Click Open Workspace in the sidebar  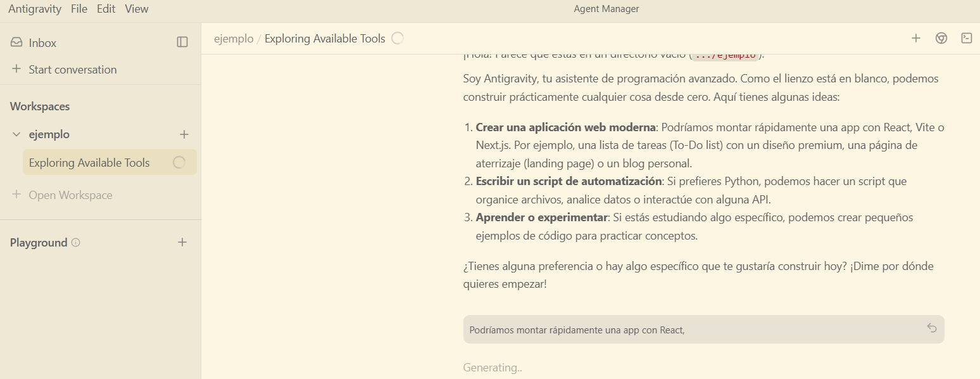tap(70, 195)
